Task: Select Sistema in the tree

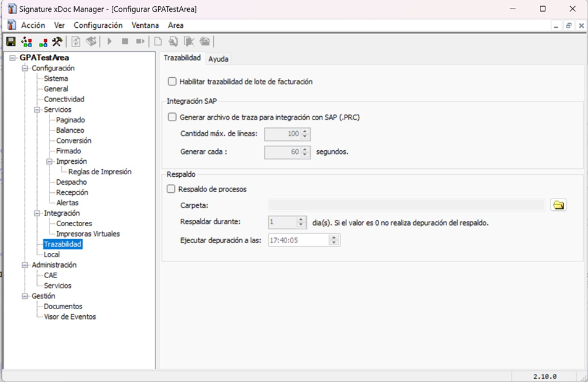Action: coord(56,79)
